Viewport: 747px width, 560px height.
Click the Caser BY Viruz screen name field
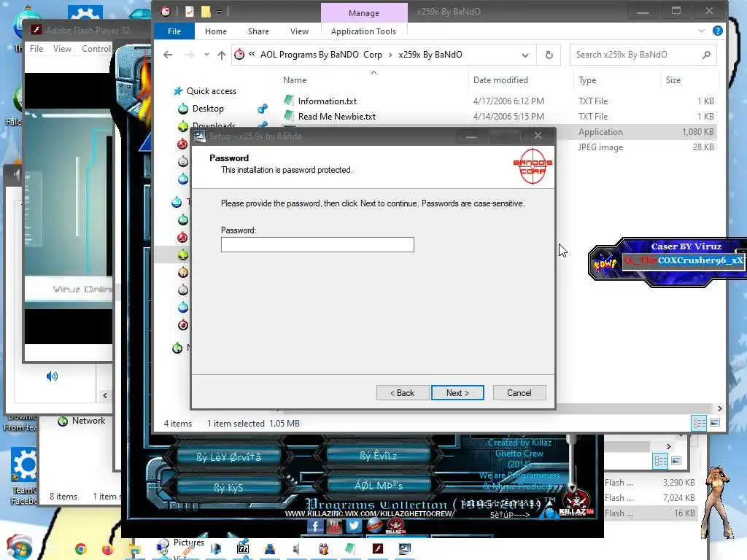[683, 260]
